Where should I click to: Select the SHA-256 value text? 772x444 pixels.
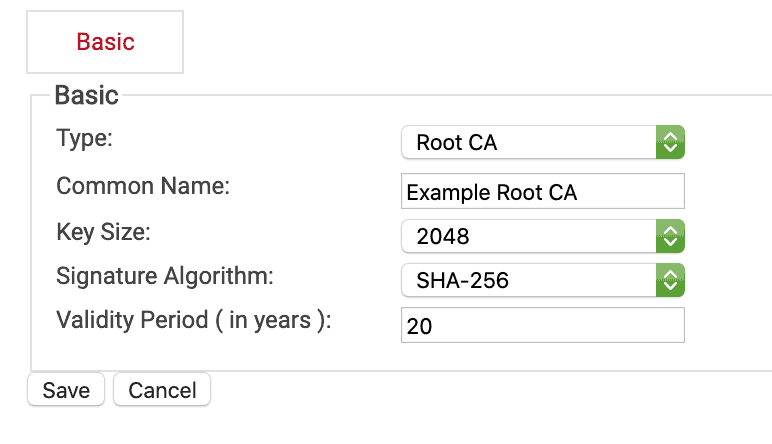[462, 281]
